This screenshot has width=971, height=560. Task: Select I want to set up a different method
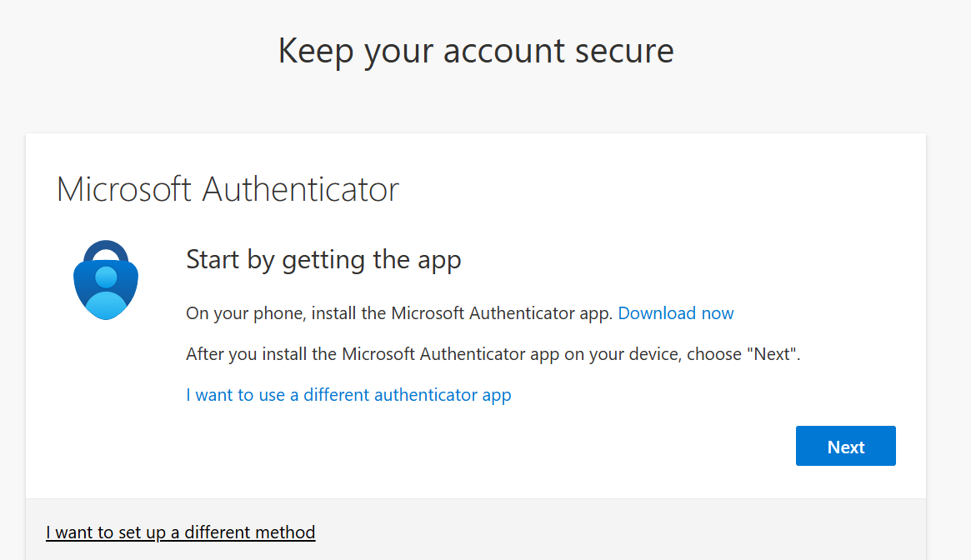tap(180, 532)
